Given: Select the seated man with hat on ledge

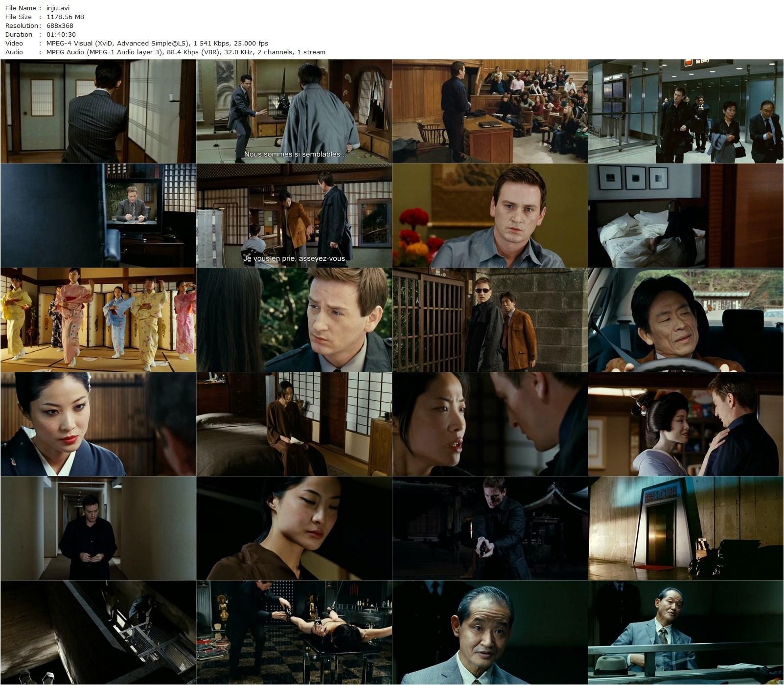Looking at the screenshot, I should click(x=686, y=633).
